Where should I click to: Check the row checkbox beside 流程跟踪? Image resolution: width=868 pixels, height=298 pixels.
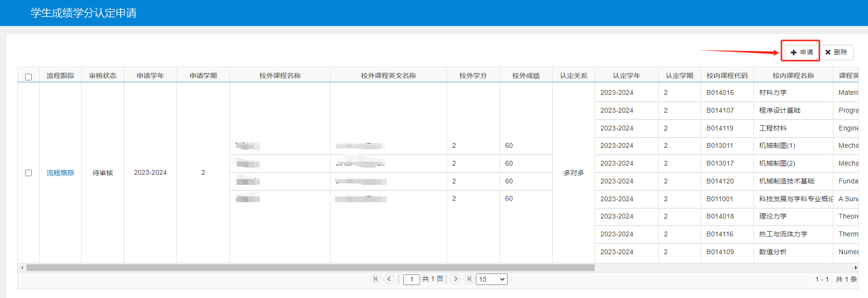(x=28, y=173)
